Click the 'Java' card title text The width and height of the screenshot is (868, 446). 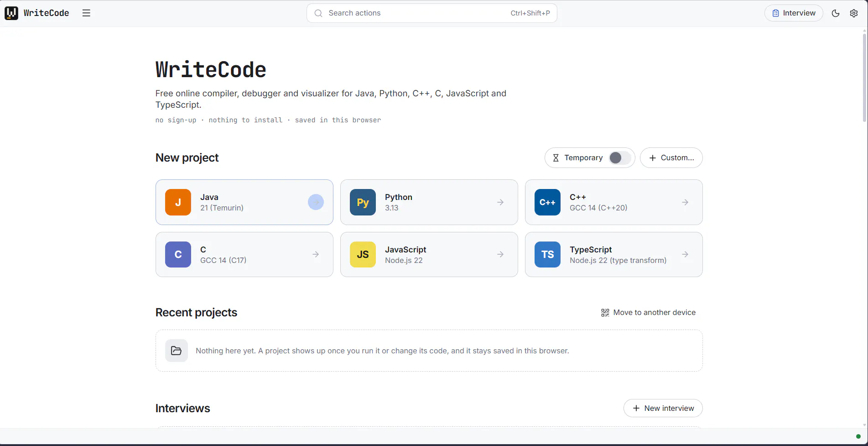pyautogui.click(x=209, y=197)
